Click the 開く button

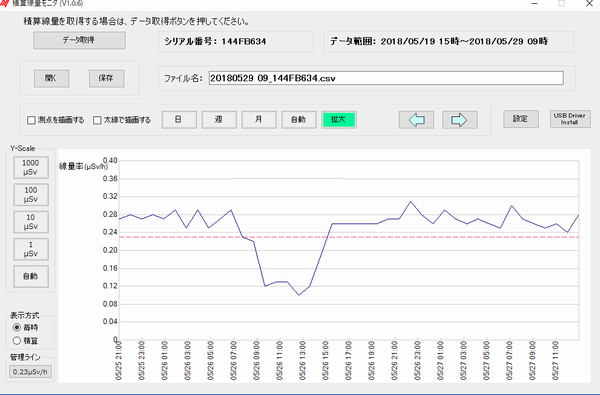[x=51, y=78]
